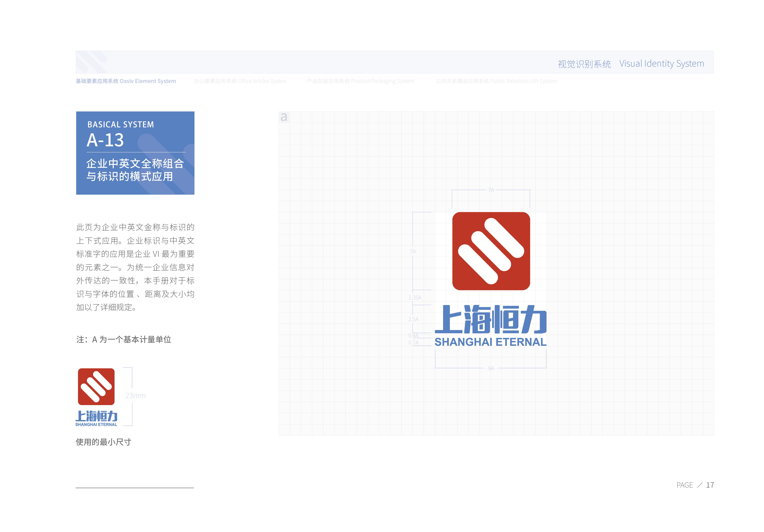Image resolution: width=764 pixels, height=532 pixels.
Task: Click the 9A width dimension label
Action: (x=491, y=368)
